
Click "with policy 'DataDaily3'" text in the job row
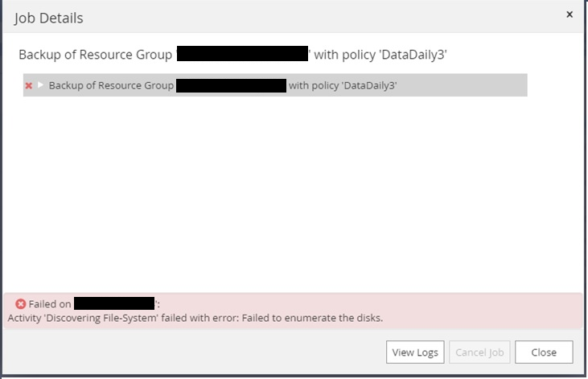(343, 85)
